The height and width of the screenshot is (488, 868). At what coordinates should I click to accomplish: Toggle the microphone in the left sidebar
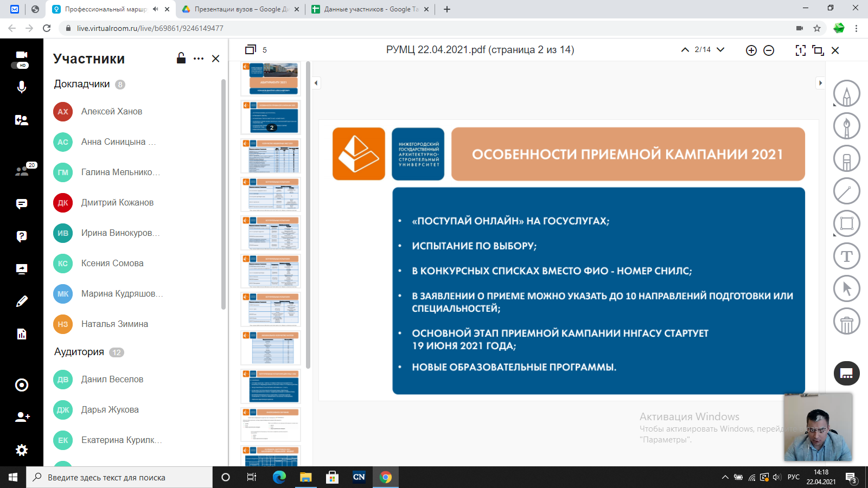[22, 87]
